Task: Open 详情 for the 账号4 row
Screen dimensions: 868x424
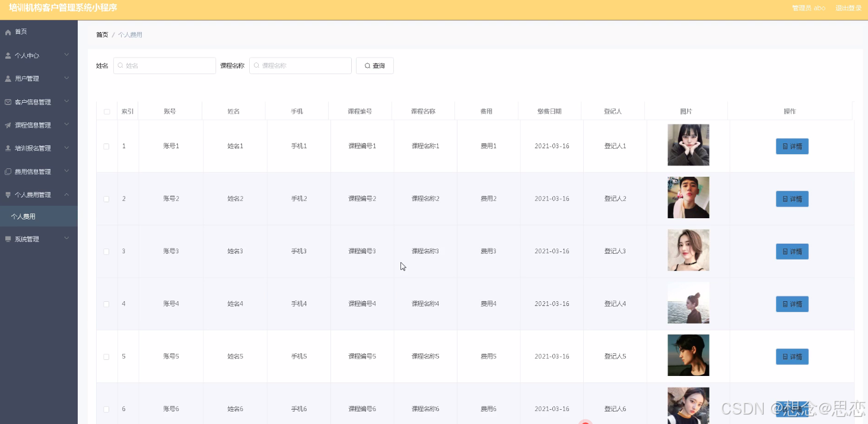Action: click(792, 304)
